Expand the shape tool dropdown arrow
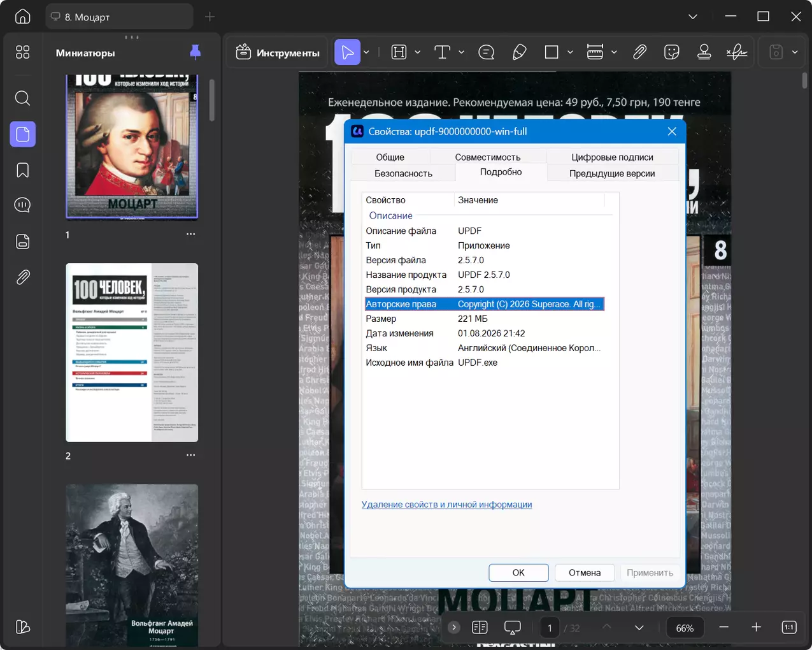This screenshot has width=812, height=650. click(x=570, y=52)
